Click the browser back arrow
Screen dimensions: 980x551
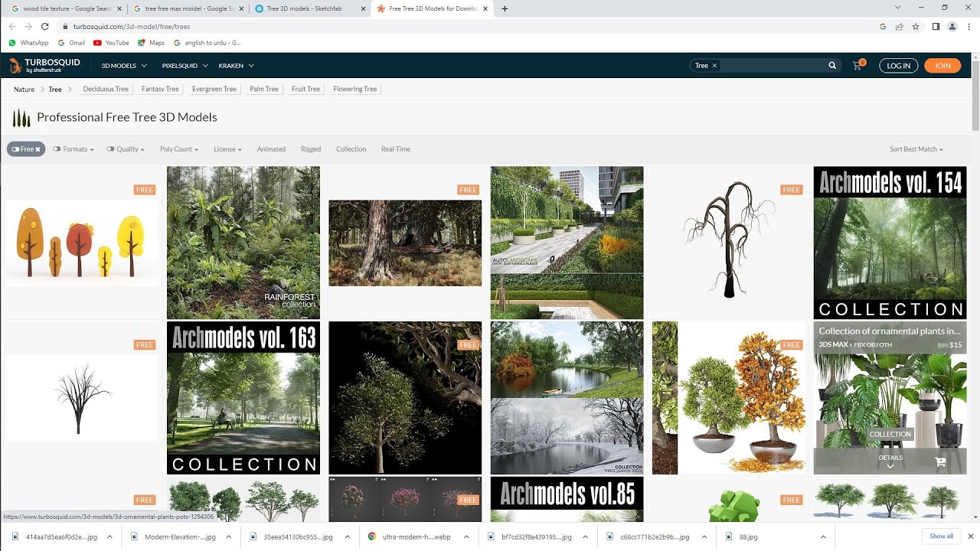pyautogui.click(x=11, y=26)
